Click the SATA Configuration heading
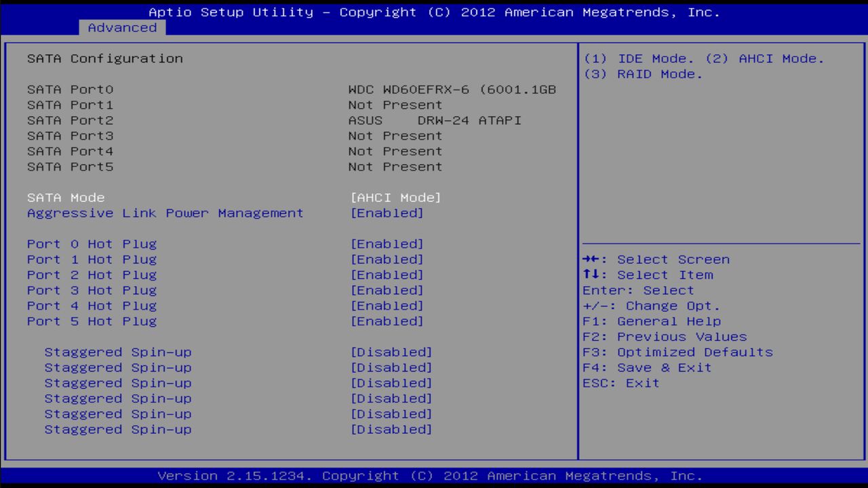Screen dimensions: 868x488 (105, 59)
